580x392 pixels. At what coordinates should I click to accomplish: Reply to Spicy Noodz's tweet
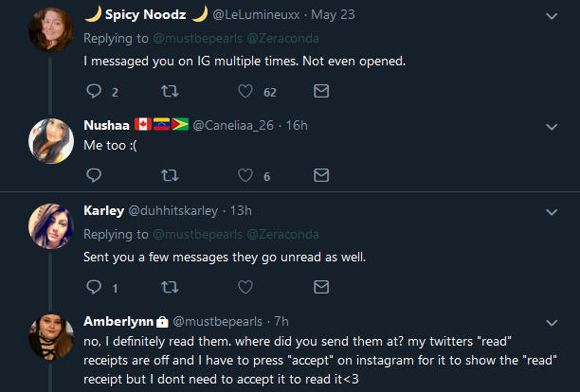[94, 91]
